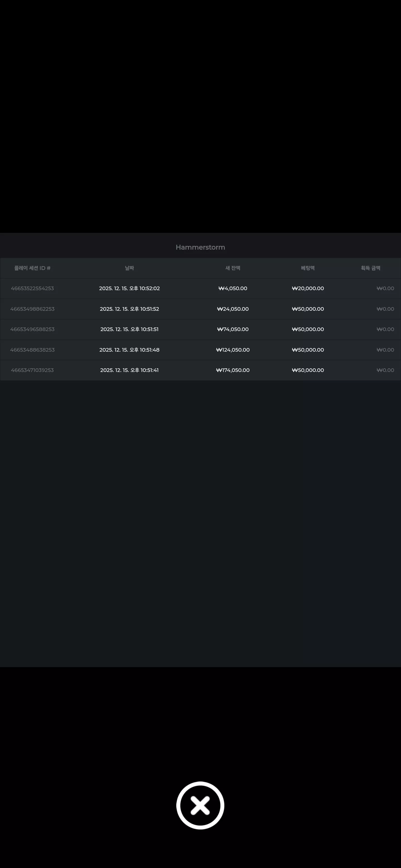Click the 플레이 세션 ID # column header
Viewport: 401px width, 868px height.
(x=32, y=268)
